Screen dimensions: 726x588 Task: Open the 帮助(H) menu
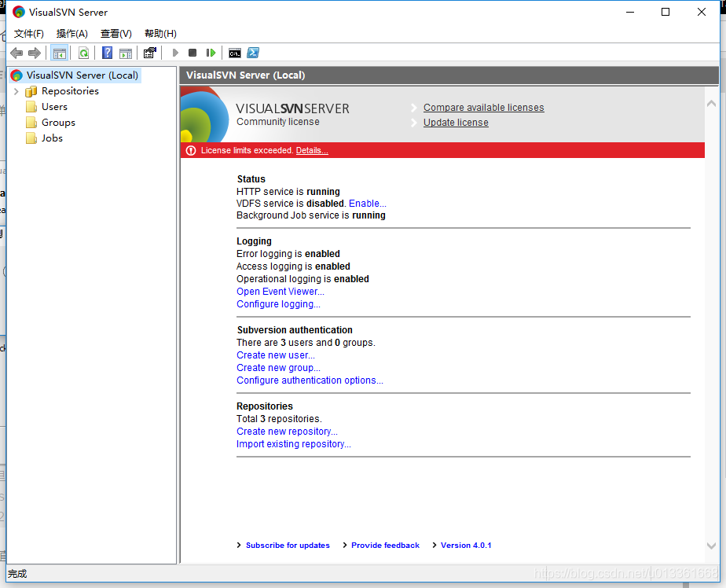click(160, 34)
